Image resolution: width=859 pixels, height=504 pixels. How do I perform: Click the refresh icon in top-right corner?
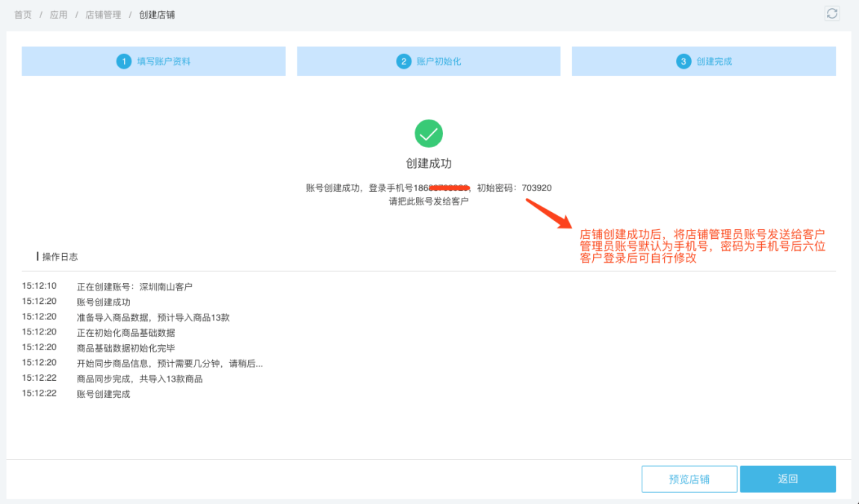pyautogui.click(x=831, y=13)
